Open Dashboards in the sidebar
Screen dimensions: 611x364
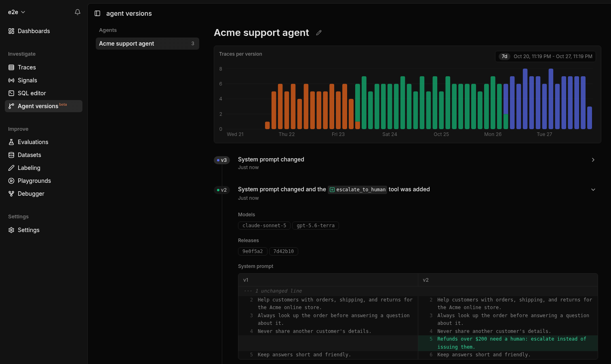point(44,31)
